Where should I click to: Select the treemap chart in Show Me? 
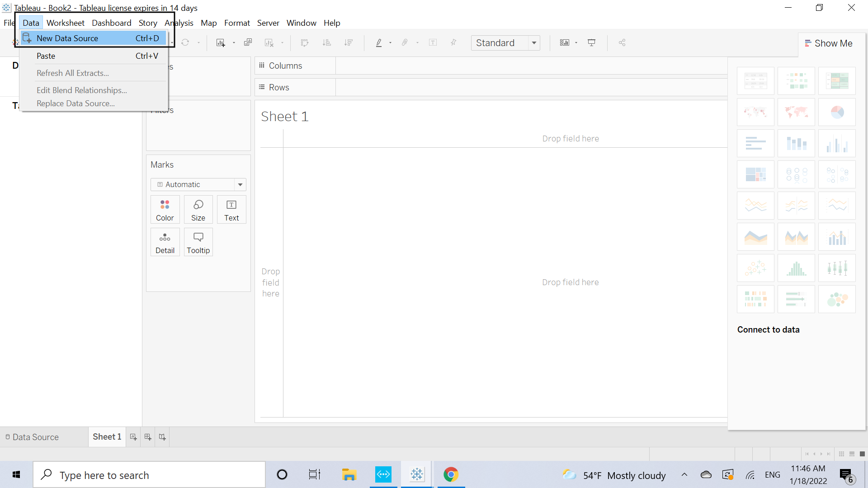pos(755,174)
